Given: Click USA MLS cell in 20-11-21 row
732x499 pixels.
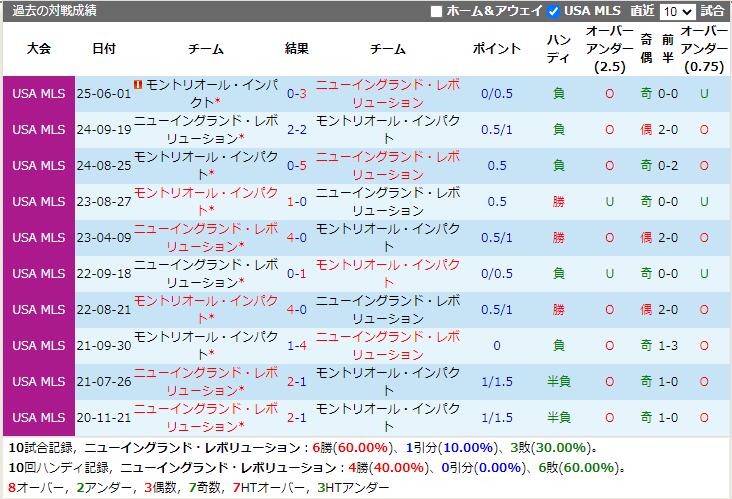Looking at the screenshot, I should pyautogui.click(x=39, y=417).
